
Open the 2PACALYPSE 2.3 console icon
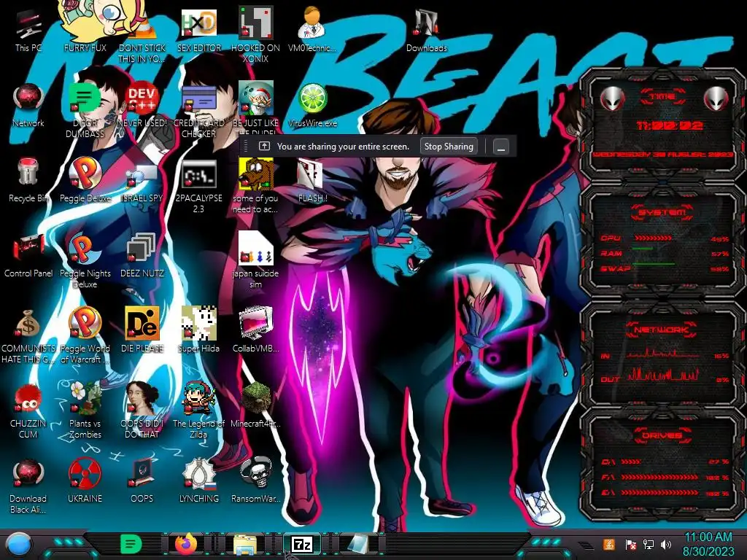point(199,184)
